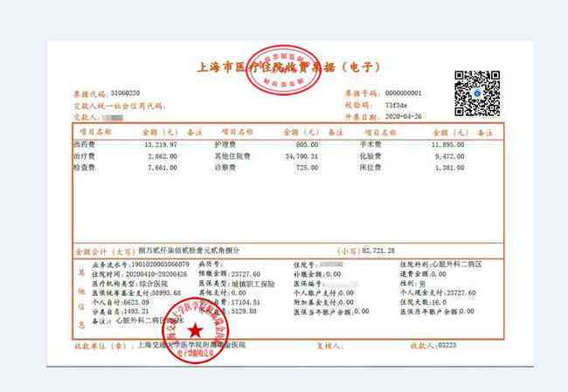Select the 票据号码 value 0000000001
The width and height of the screenshot is (568, 392).
pos(403,93)
